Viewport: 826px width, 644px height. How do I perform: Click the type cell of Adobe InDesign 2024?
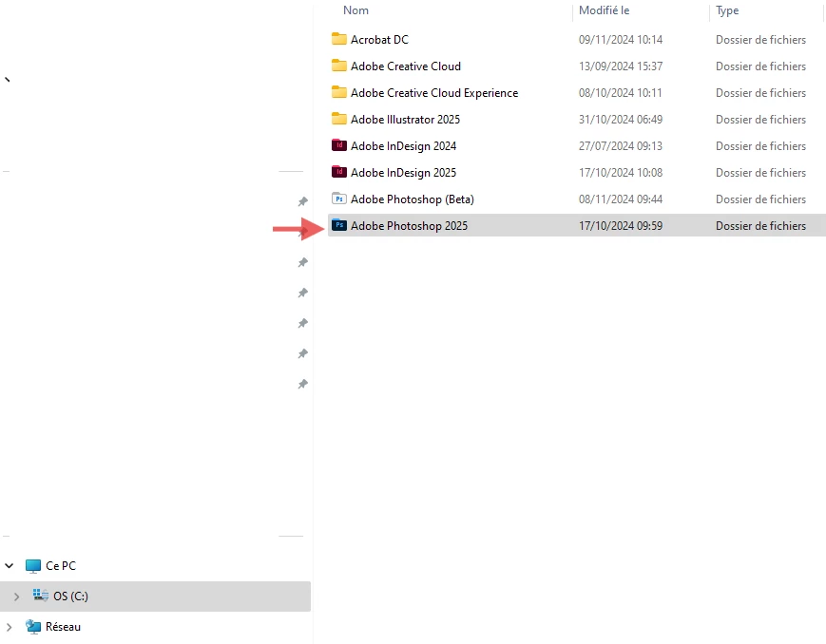click(760, 146)
